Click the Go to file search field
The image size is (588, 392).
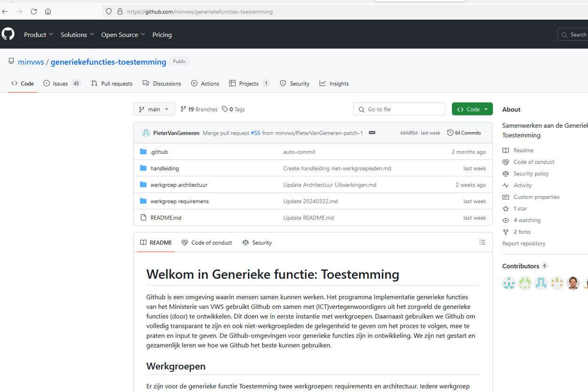[x=399, y=109]
